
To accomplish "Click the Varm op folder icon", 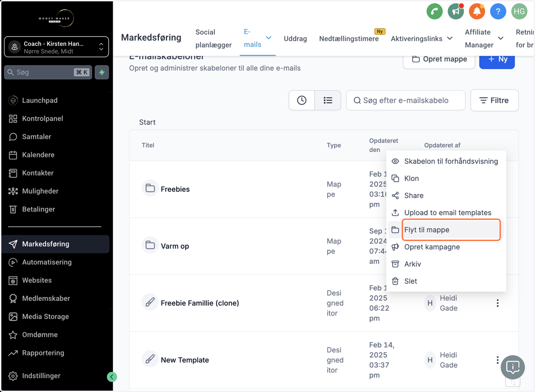I will click(150, 245).
